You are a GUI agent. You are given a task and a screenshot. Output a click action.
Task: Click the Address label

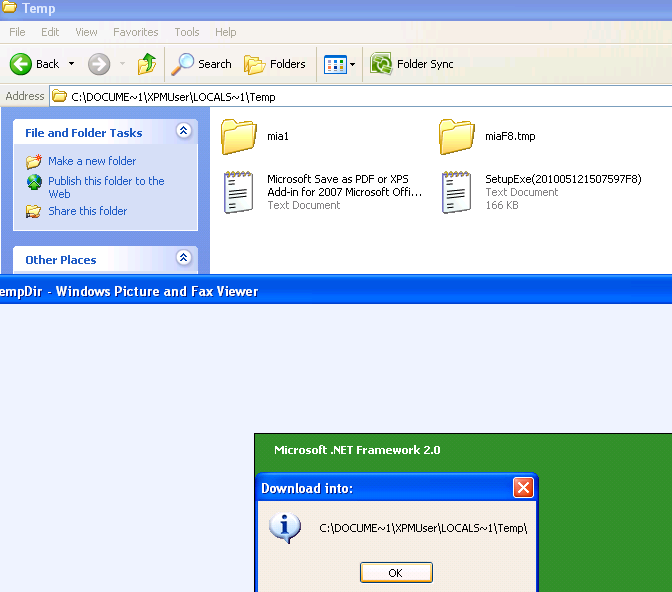(x=25, y=96)
